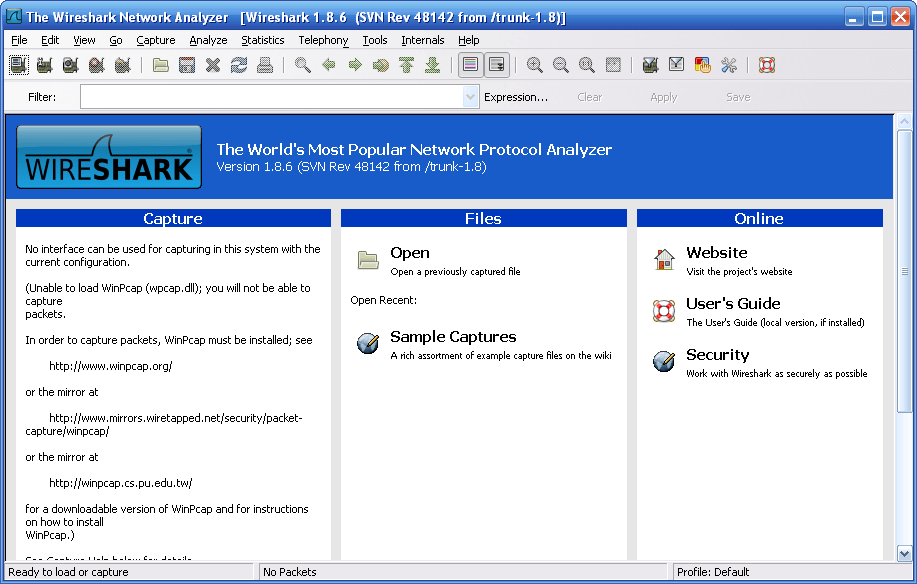Click Sample Captures link
917x584 pixels.
pos(453,337)
